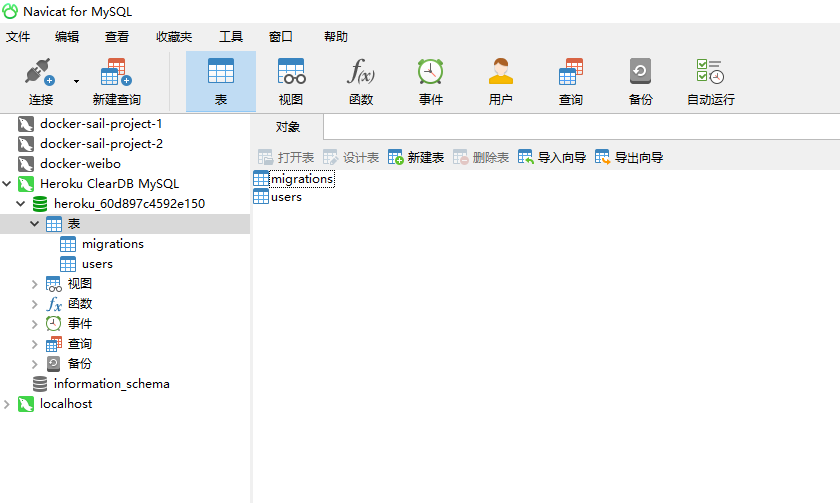Open the 文件 menu
The height and width of the screenshot is (503, 840).
coord(18,36)
